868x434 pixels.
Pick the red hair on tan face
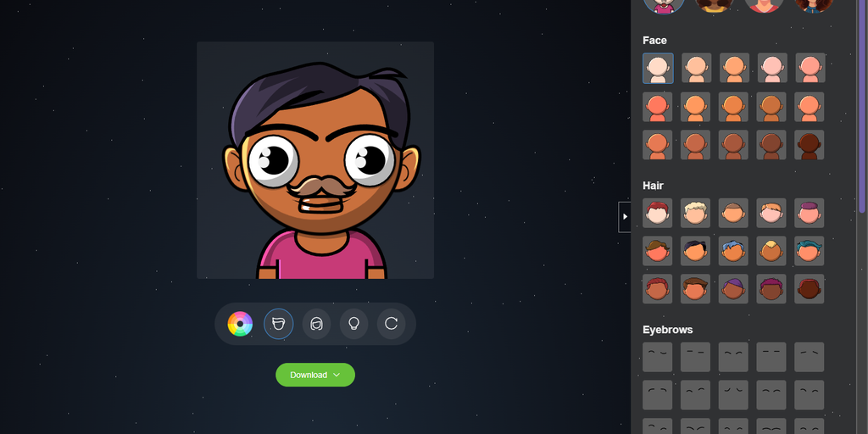658,289
